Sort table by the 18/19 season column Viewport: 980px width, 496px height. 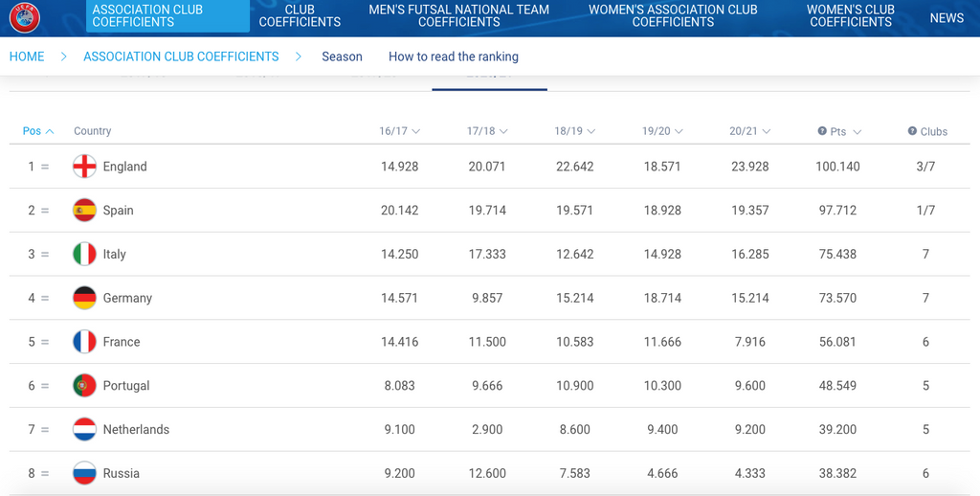tap(574, 131)
